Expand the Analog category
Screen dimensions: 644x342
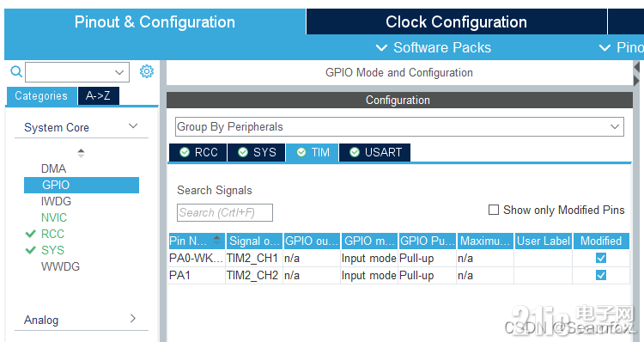132,318
